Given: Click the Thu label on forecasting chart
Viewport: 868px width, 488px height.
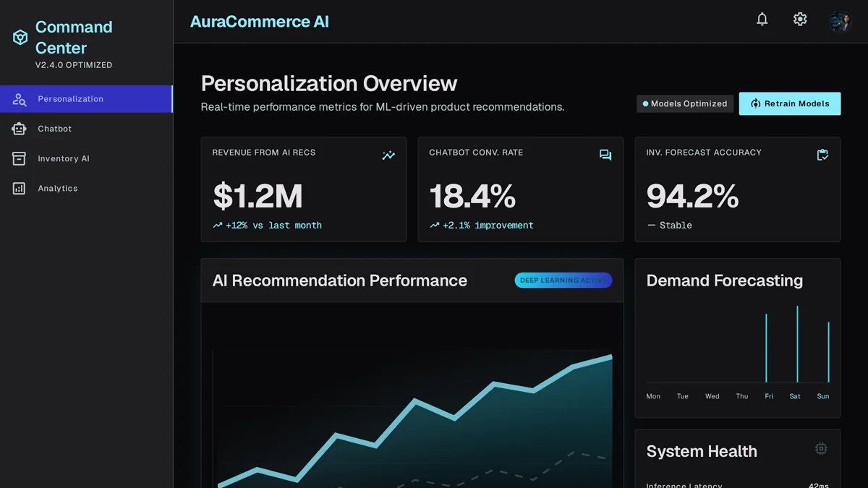Looking at the screenshot, I should pyautogui.click(x=742, y=396).
